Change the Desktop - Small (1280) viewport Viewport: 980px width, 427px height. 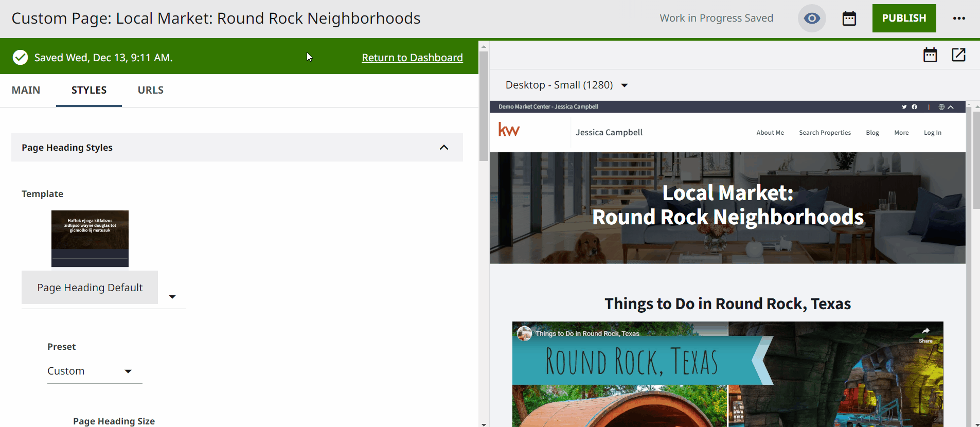(566, 85)
